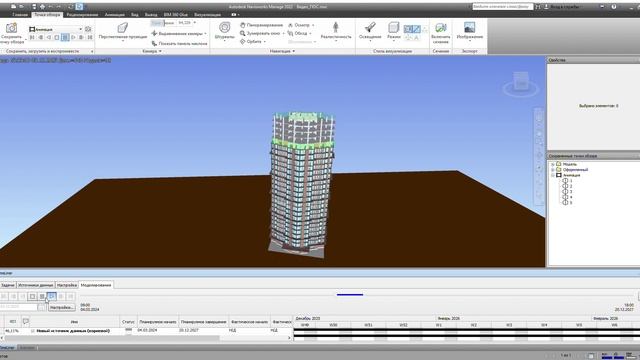Viewport: 640px width, 360px height.
Task: Switch to the Анимация ribbon tab
Action: (115, 14)
